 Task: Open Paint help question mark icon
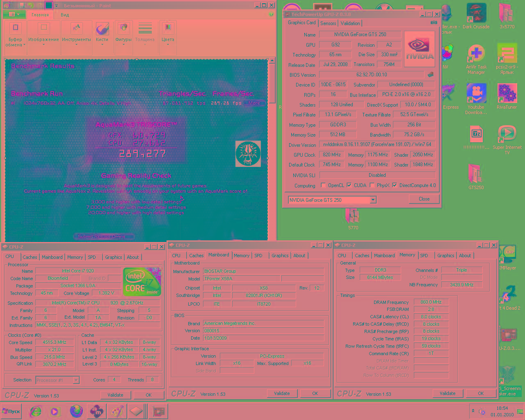271,14
